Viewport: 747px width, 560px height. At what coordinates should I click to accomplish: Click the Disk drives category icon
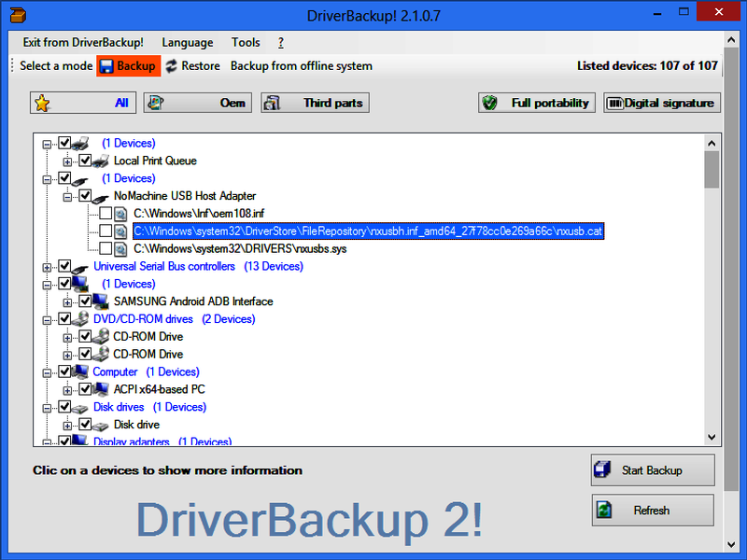(x=80, y=408)
